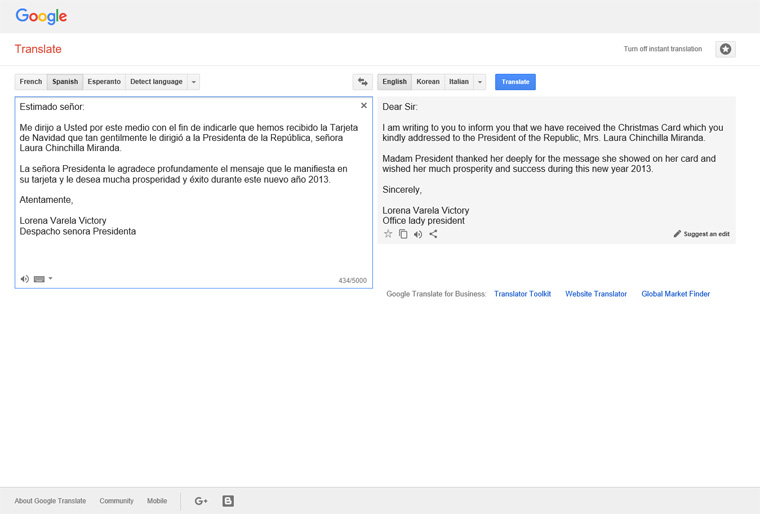Copy the translated text

pyautogui.click(x=403, y=234)
